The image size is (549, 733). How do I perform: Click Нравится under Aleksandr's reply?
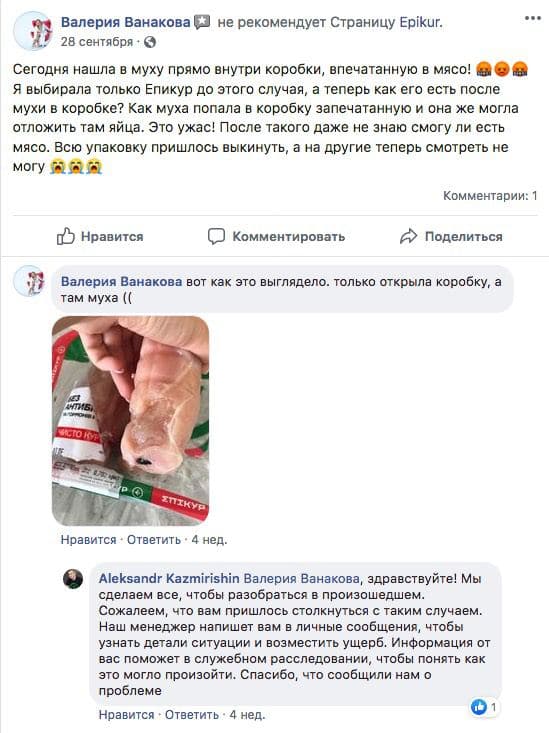click(x=126, y=715)
